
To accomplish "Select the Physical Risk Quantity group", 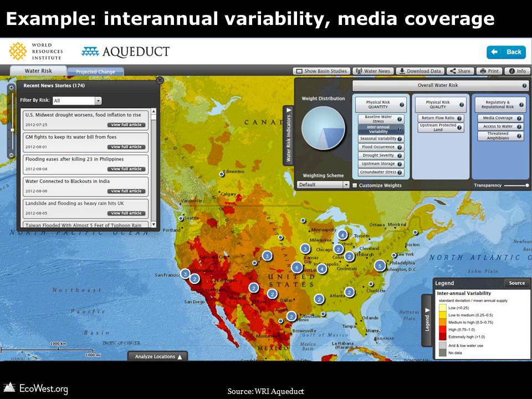I will coord(381,105).
